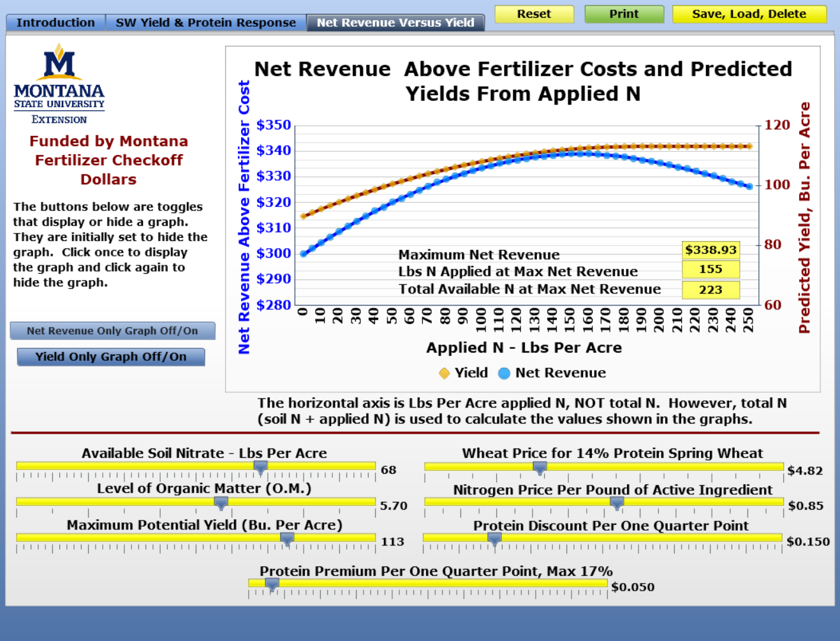The width and height of the screenshot is (840, 641).
Task: Click the 60 right-axis yield label
Action: (772, 305)
